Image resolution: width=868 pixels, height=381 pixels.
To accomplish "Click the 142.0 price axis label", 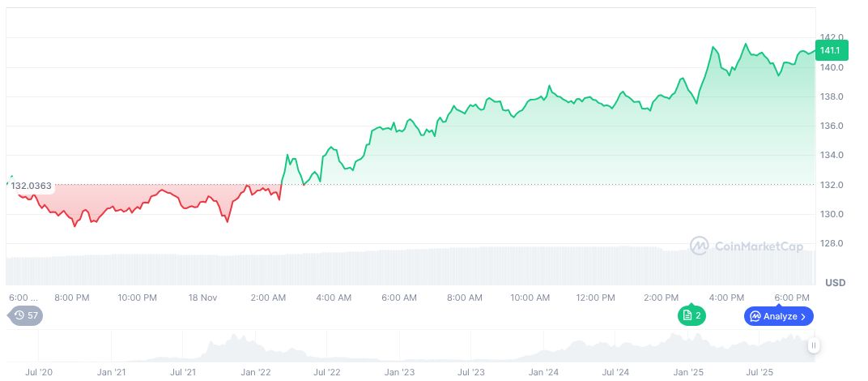I will coord(831,37).
